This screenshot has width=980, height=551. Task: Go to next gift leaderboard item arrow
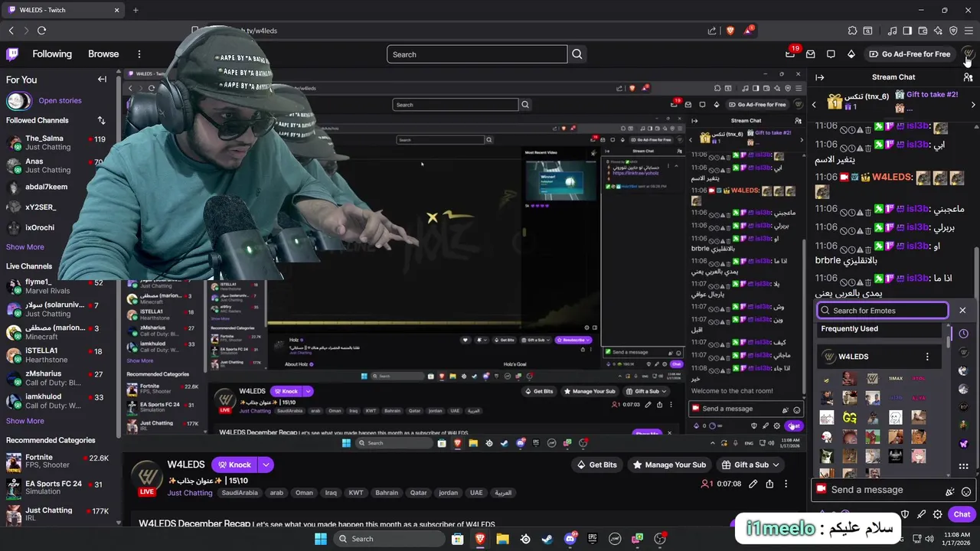tap(973, 105)
